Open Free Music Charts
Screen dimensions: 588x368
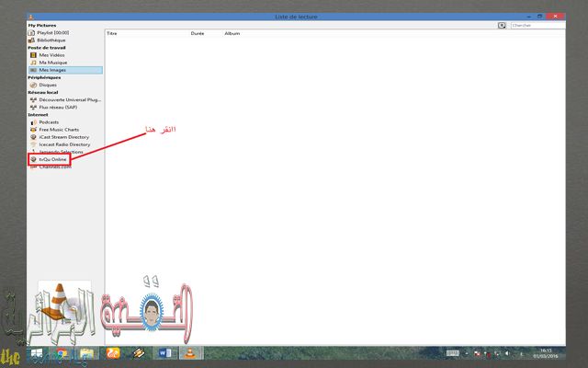point(59,129)
